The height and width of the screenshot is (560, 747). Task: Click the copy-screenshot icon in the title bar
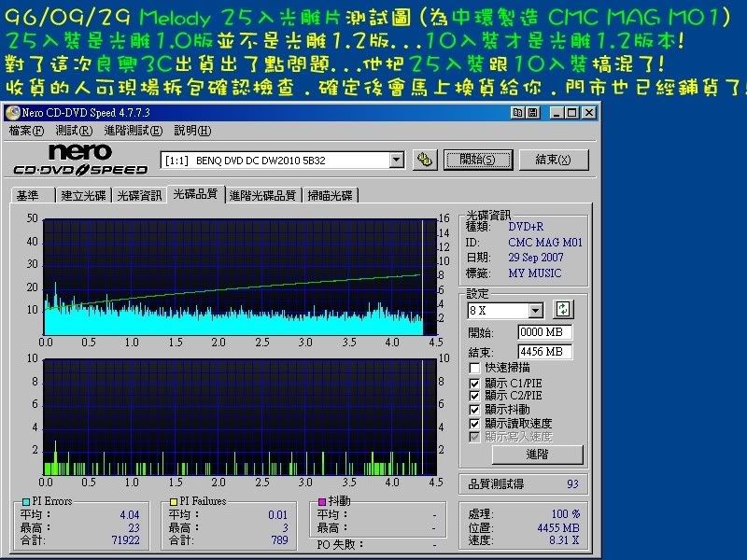(x=517, y=113)
